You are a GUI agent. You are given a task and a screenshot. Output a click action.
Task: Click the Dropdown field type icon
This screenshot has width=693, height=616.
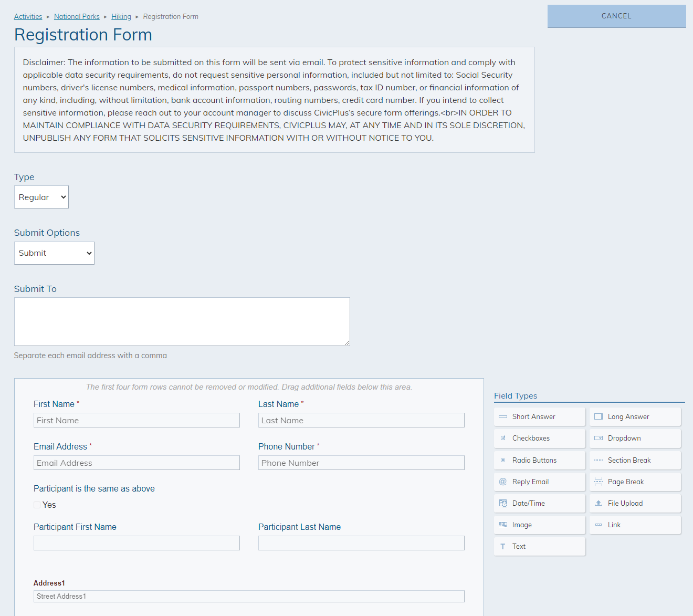pos(598,438)
